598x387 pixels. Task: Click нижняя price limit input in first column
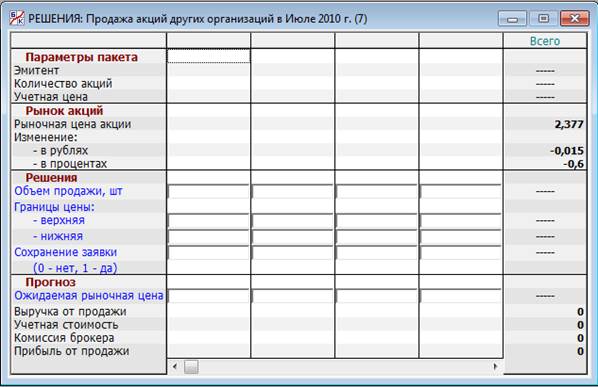point(209,237)
